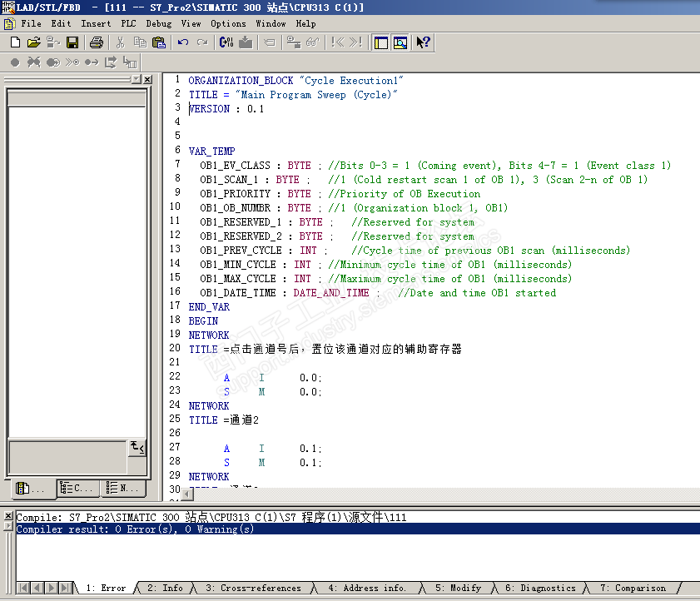Switch to the Diagnostics output tab

539,588
